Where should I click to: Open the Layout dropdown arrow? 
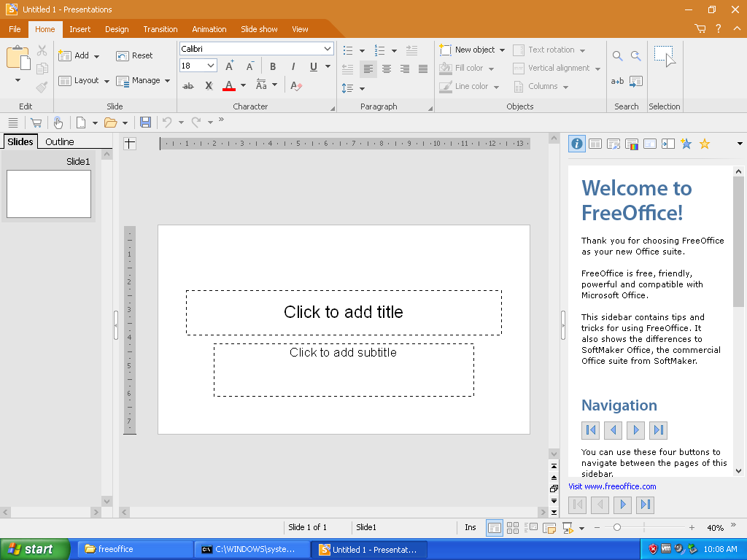coord(107,81)
